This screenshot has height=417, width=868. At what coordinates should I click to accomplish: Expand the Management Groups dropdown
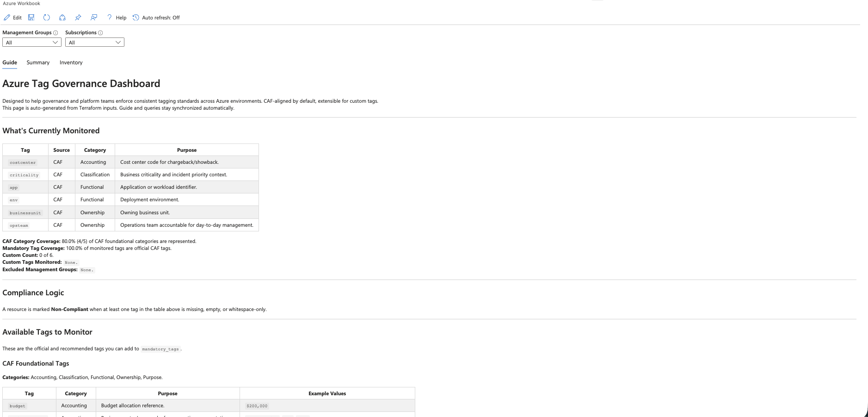tap(32, 43)
